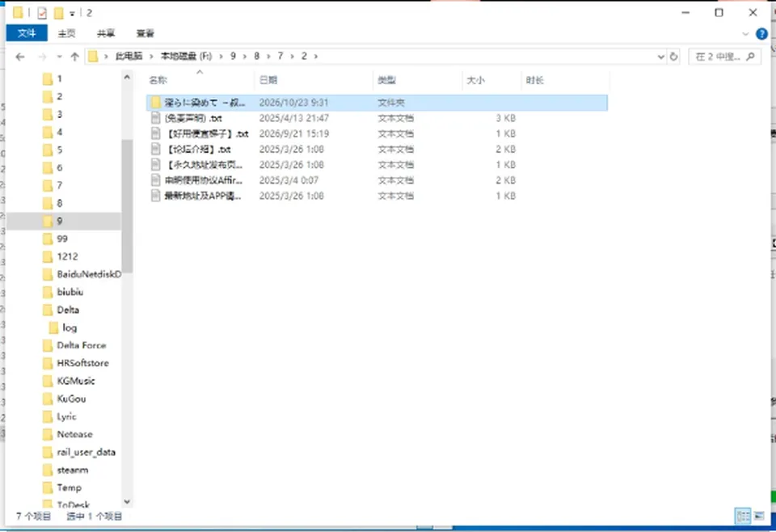Viewport: 776px width, 532px height.
Task: Click the navigation pane scrollbar thumb
Action: [x=127, y=206]
